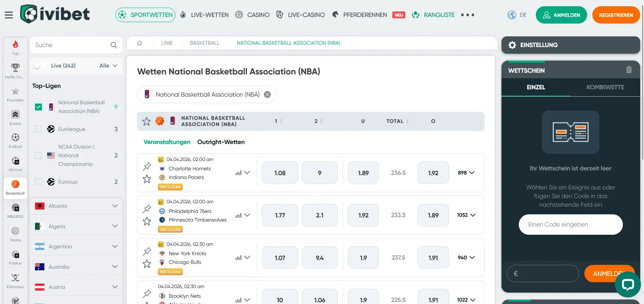
Task: Click Bet builder for Knicks match
Action: [x=170, y=272]
